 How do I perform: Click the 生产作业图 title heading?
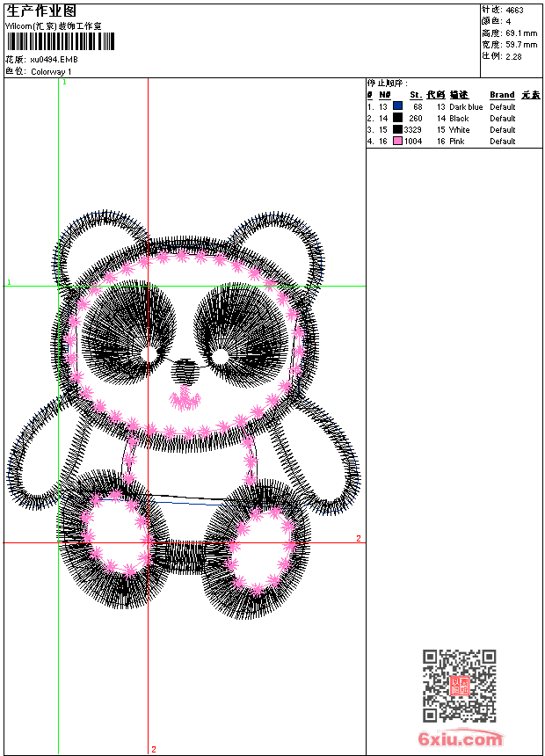41,11
